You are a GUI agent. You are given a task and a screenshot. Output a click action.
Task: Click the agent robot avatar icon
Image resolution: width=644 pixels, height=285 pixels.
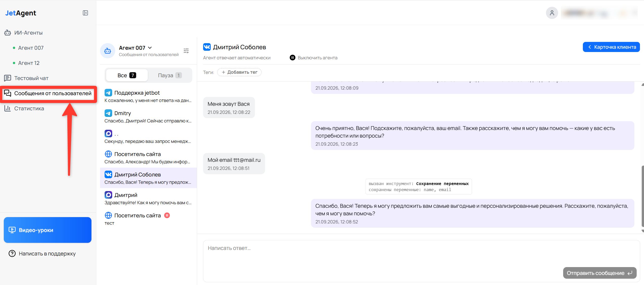point(108,51)
